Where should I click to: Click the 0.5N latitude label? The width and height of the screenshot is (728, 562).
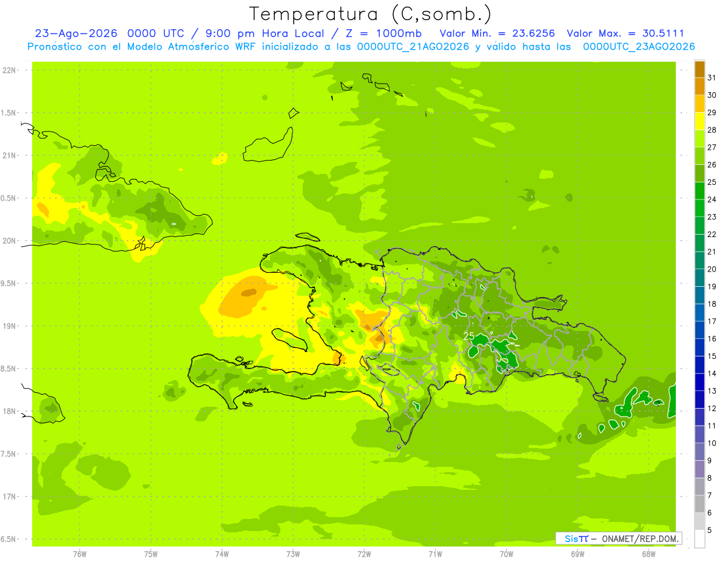9,198
